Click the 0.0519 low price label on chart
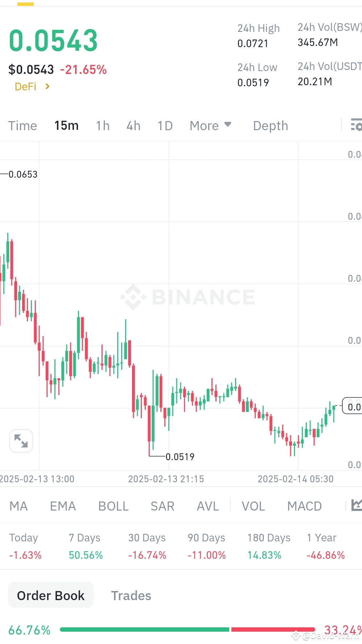This screenshot has height=644, width=362. coord(180,457)
